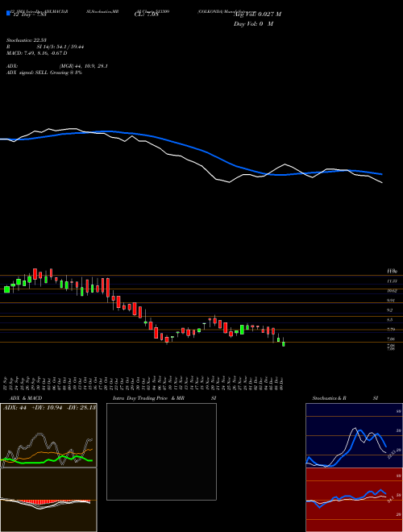This screenshot has width=403, height=532.
Task: Click the 10.62 price axis label
Action: [x=392, y=291]
